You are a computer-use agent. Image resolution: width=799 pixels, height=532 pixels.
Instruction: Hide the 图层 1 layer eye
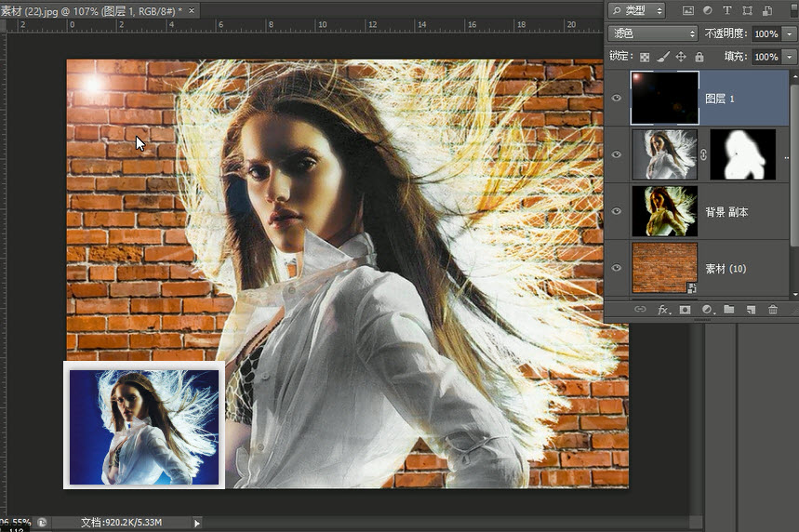(x=617, y=98)
